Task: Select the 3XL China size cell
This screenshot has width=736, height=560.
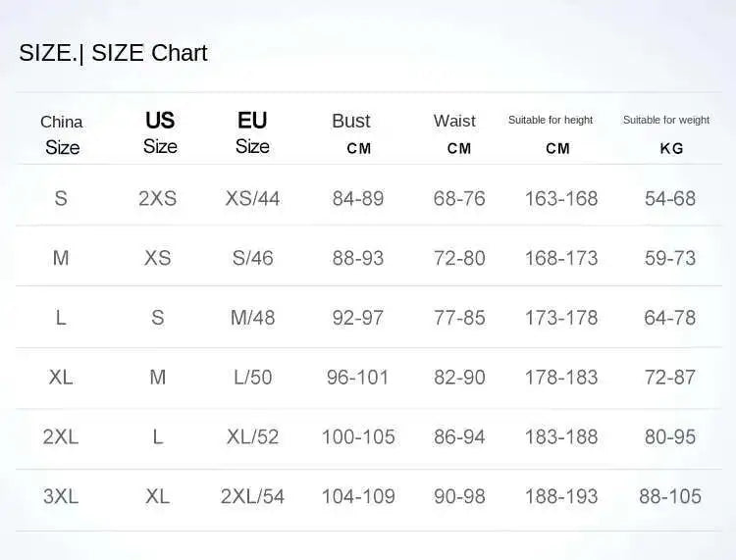Action: (x=61, y=496)
